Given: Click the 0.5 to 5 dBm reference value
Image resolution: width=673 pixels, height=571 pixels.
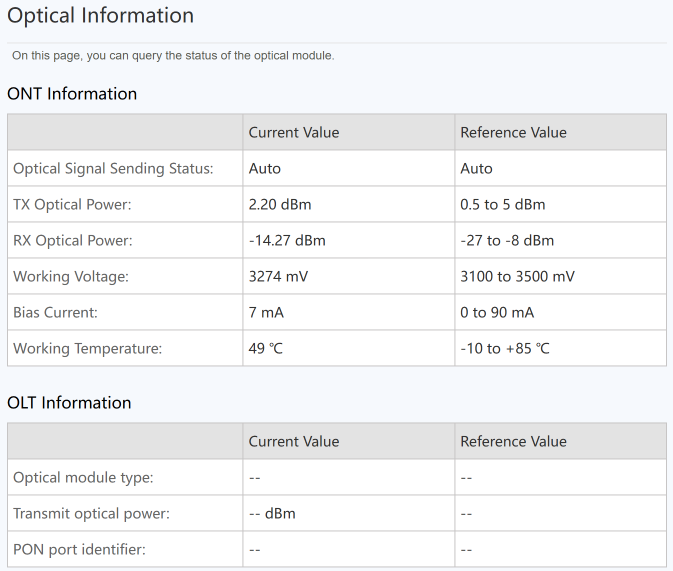Looking at the screenshot, I should pyautogui.click(x=503, y=204).
